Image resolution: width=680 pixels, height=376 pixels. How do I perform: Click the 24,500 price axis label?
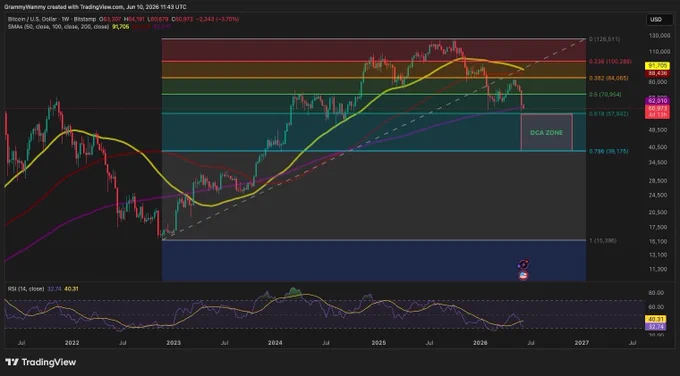coord(659,195)
